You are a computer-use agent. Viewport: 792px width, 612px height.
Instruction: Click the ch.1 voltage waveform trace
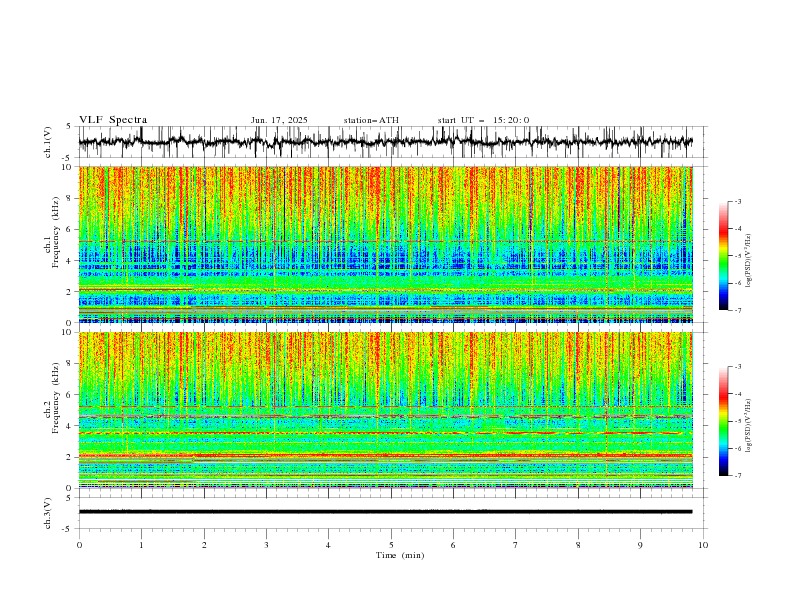click(385, 142)
